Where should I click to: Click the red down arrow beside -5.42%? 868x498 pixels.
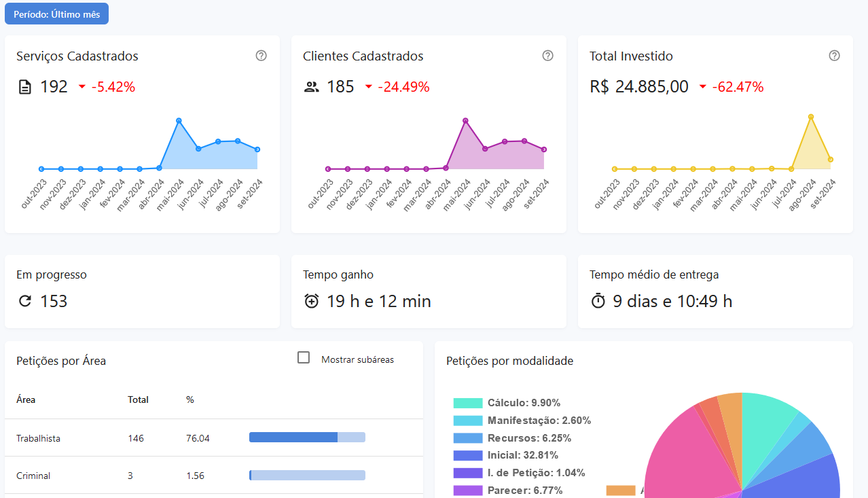(82, 87)
